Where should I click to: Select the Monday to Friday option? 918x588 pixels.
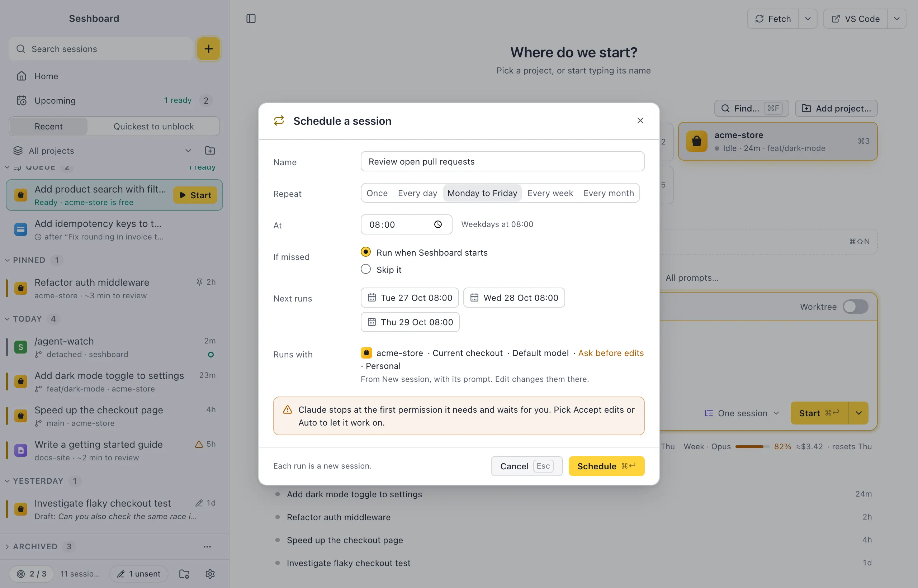(482, 193)
